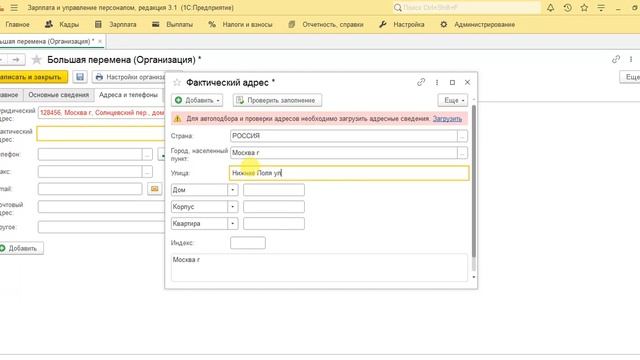640x360 pixels.
Task: Navigate forward with the arrow button
Action: [16, 60]
